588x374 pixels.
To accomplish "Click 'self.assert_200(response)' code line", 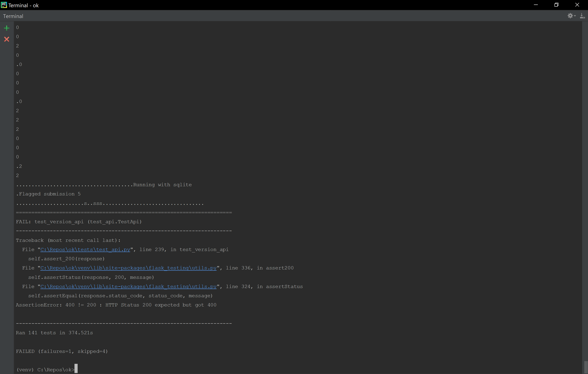I will click(66, 259).
